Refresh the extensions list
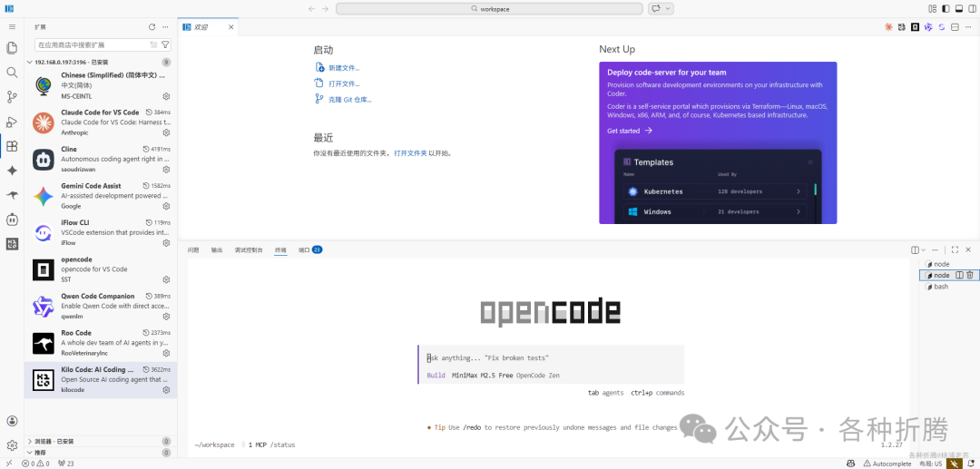Viewport: 980px width, 469px height. [152, 27]
